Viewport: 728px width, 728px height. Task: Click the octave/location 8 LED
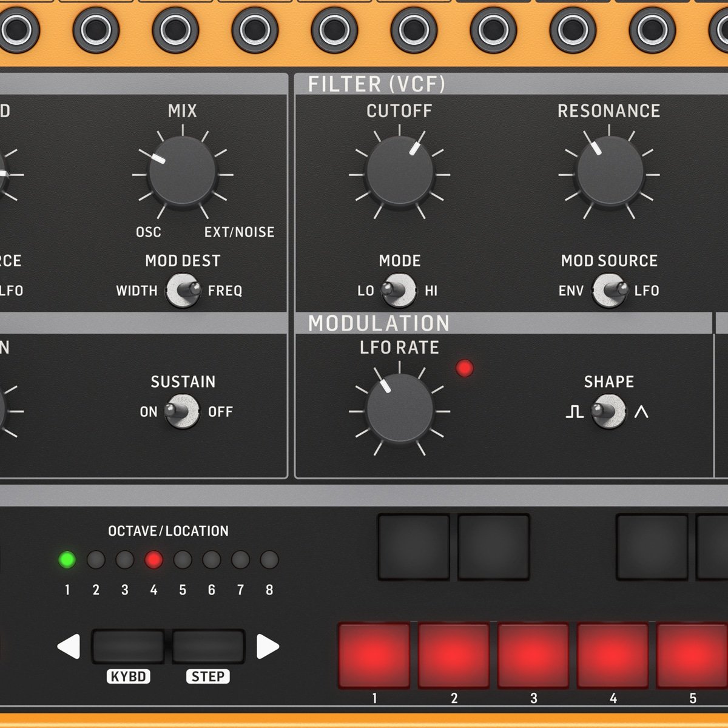269,559
